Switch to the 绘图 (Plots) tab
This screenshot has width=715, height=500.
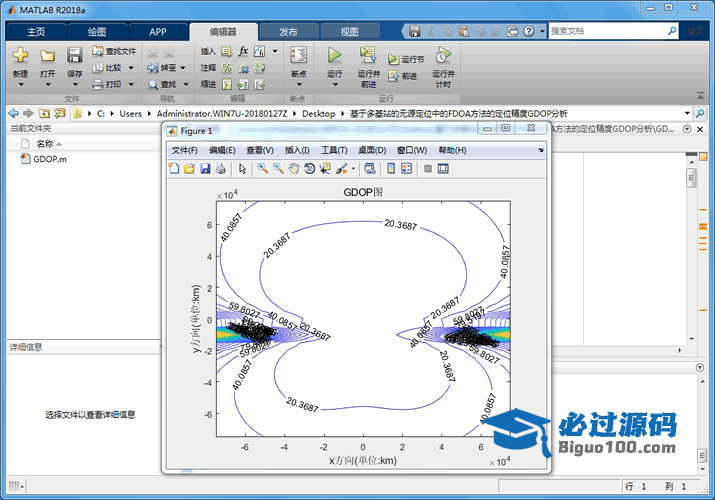coord(97,32)
